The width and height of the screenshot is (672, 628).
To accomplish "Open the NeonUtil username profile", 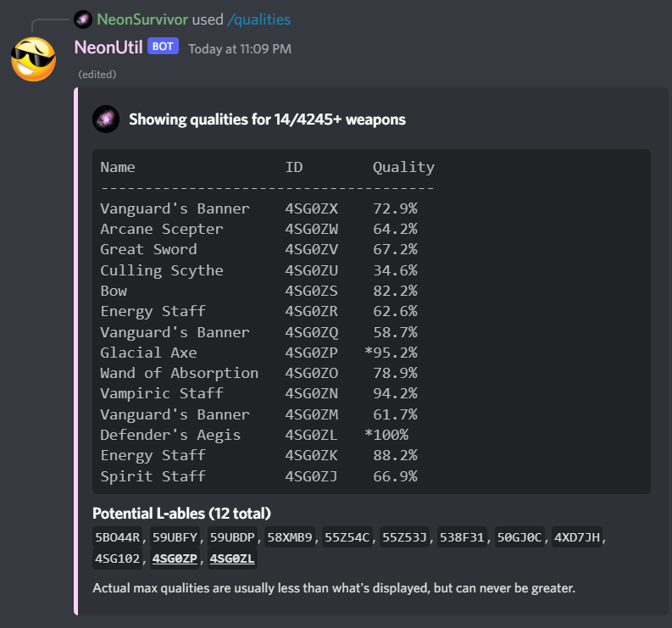I will coord(108,47).
